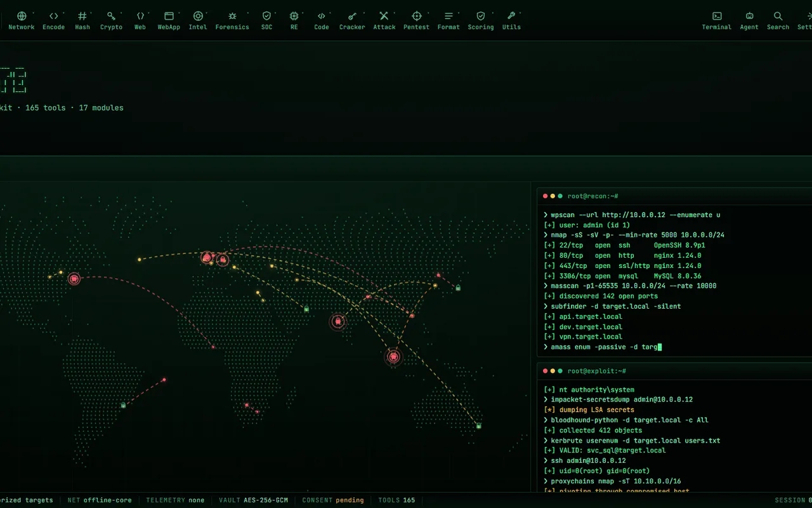The width and height of the screenshot is (812, 508).
Task: Open the Forensics module
Action: point(232,20)
